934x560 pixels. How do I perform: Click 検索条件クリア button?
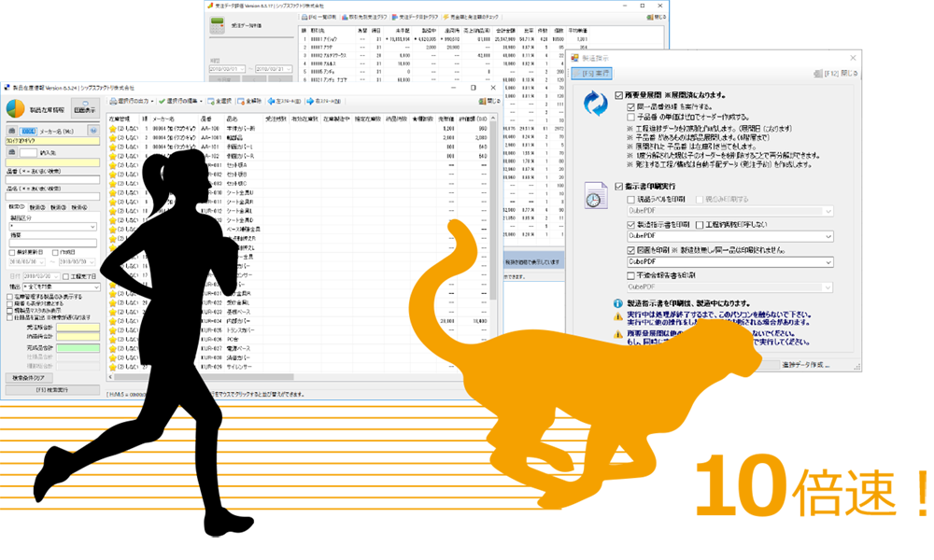(30, 378)
